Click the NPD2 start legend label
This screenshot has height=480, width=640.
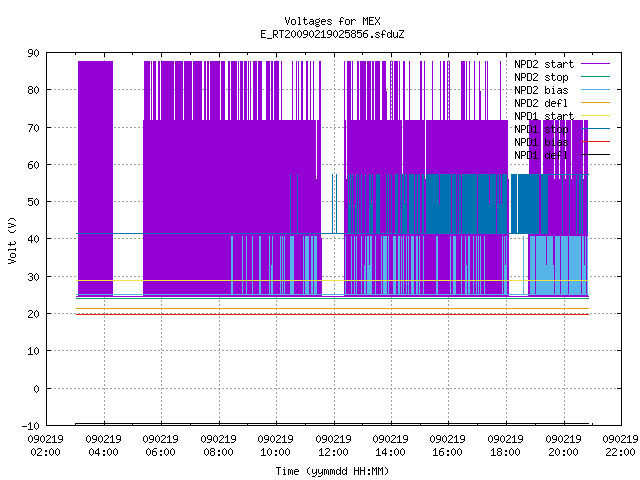coord(544,64)
